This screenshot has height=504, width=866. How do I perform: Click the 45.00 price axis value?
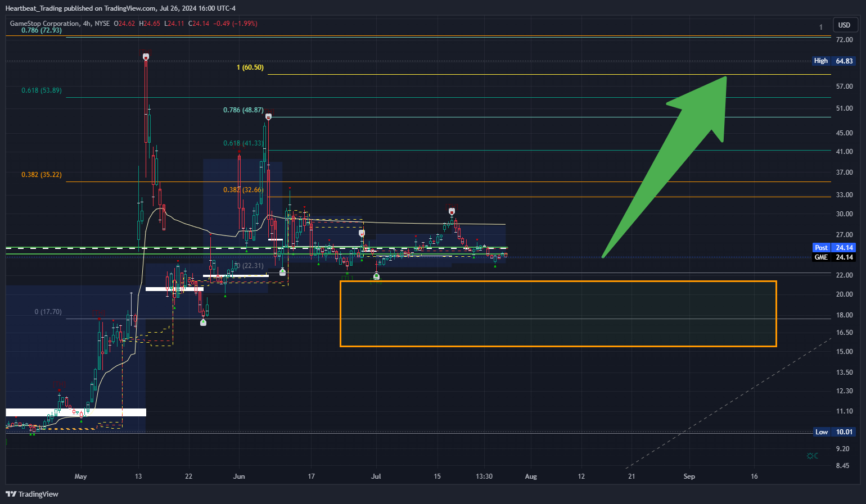[845, 133]
